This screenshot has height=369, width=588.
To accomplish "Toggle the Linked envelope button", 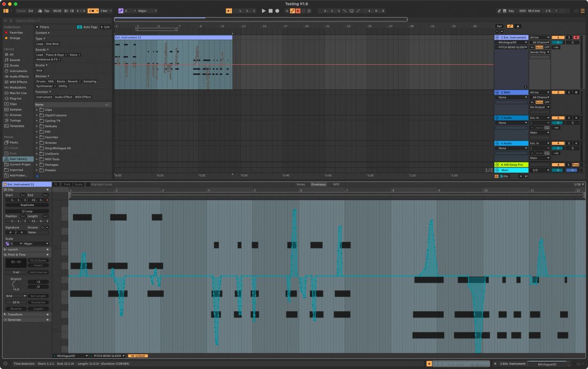I will pyautogui.click(x=137, y=356).
